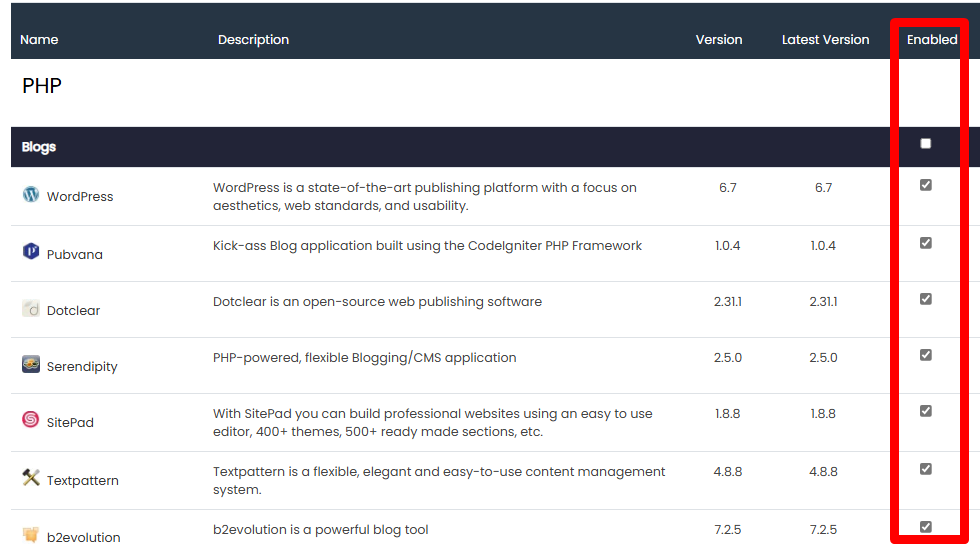This screenshot has height=548, width=980.
Task: Click the WordPress name text
Action: coord(80,196)
